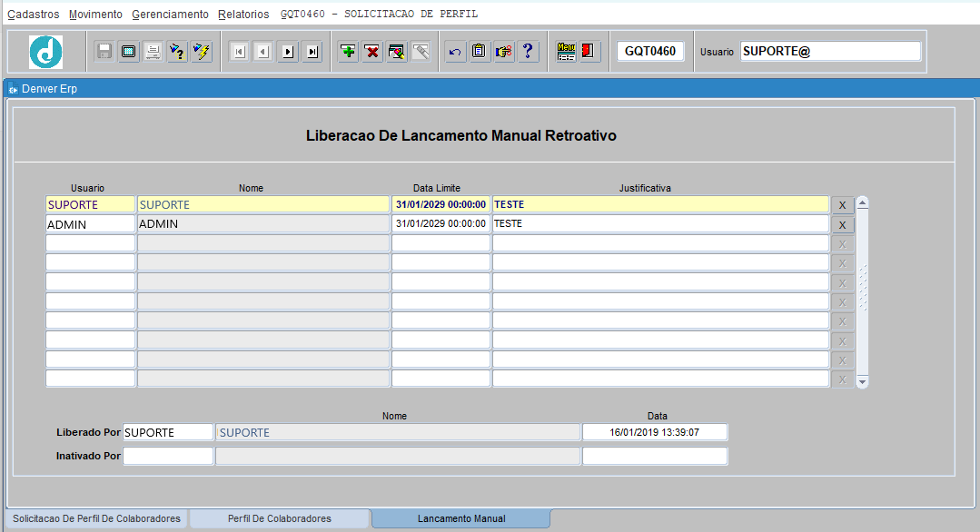Screen dimensions: 980x532
Task: Click the table scrollbar up arrow
Action: [x=863, y=203]
